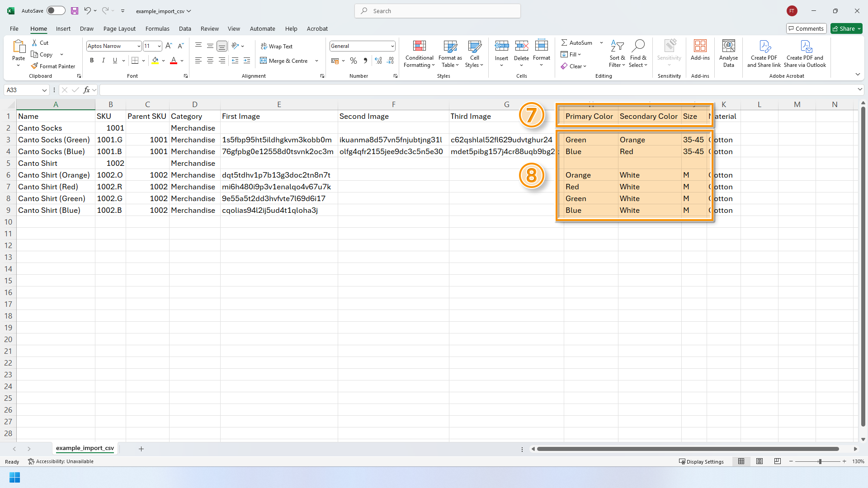The width and height of the screenshot is (868, 488).
Task: Click the Windows Start button
Action: (x=14, y=477)
